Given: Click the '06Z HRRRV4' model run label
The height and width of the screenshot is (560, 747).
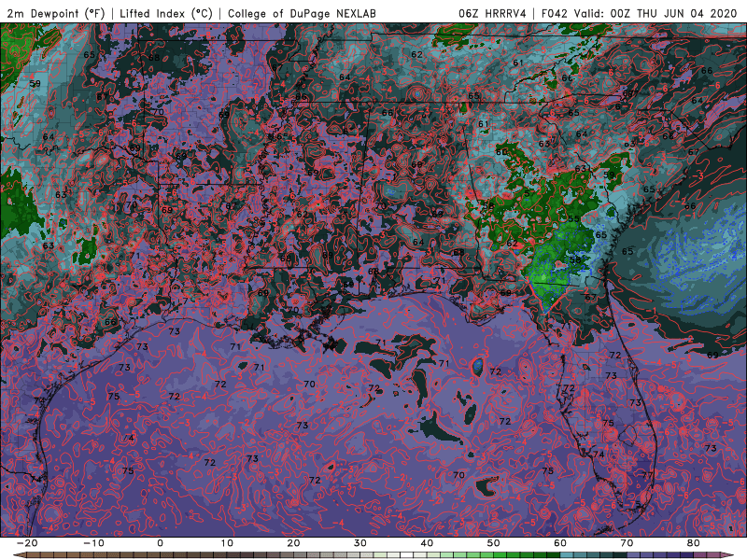Looking at the screenshot, I should (x=492, y=13).
